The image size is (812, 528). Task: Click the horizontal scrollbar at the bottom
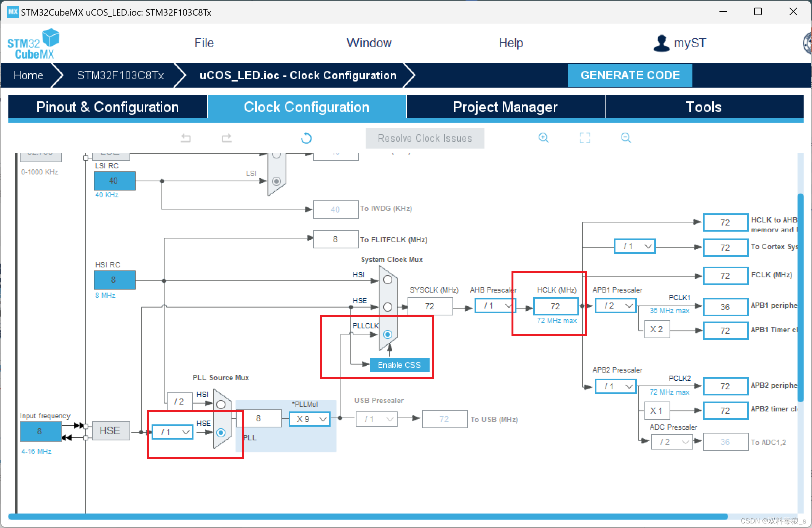tap(368, 517)
